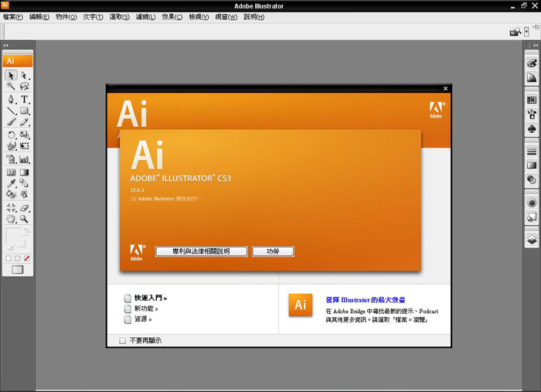The width and height of the screenshot is (541, 392).
Task: Open the Stroke panel icon
Action: click(x=532, y=151)
